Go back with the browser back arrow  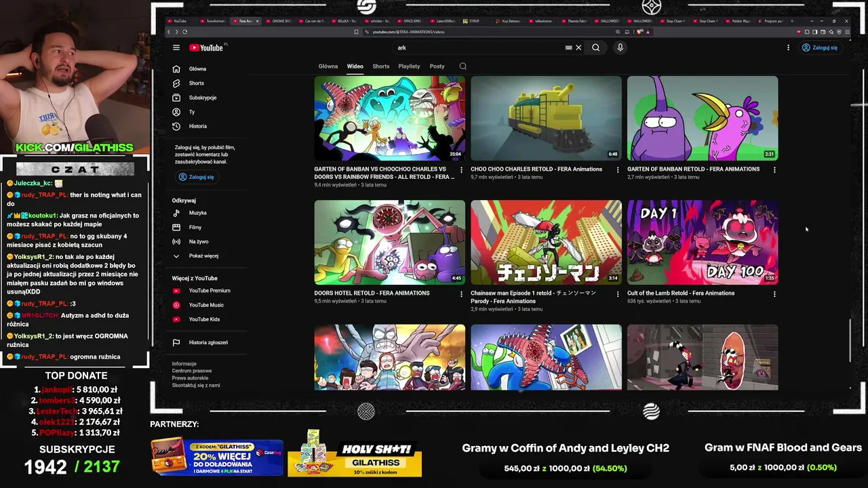click(x=170, y=32)
